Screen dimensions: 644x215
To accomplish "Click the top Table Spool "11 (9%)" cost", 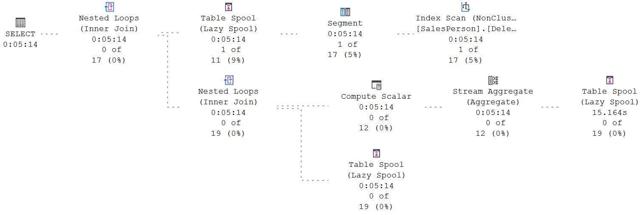I will coord(228,60).
